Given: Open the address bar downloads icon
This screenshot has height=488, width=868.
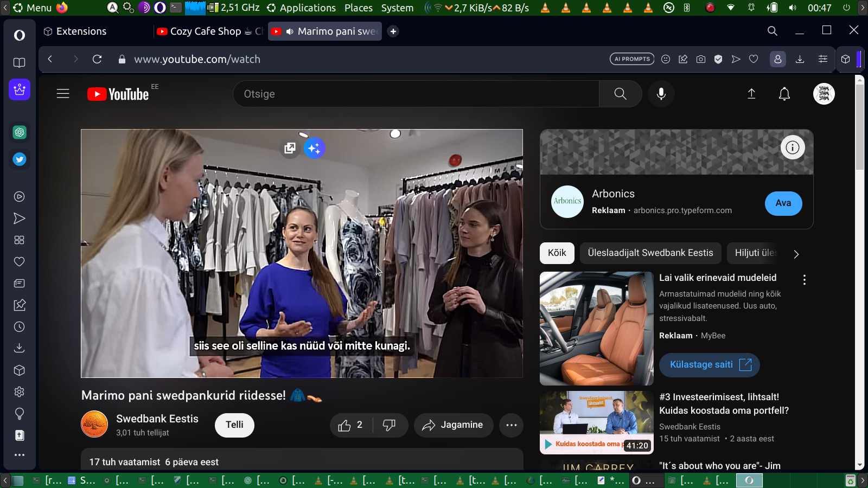Looking at the screenshot, I should (x=800, y=59).
